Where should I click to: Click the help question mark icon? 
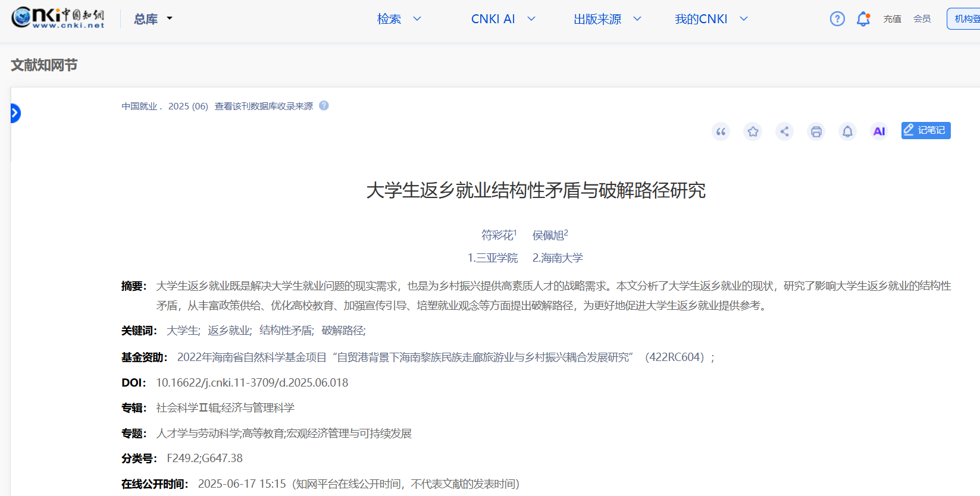coord(837,19)
